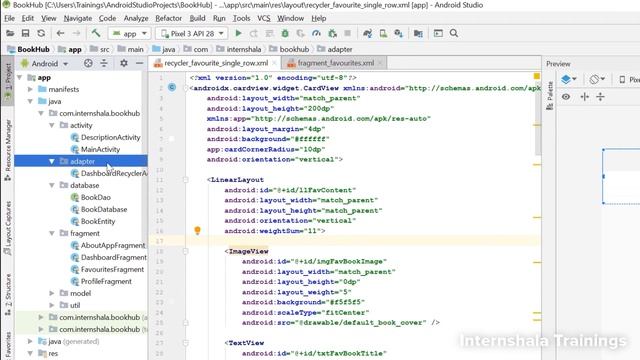
Task: Click the CardView gutter class icon
Action: (x=172, y=87)
